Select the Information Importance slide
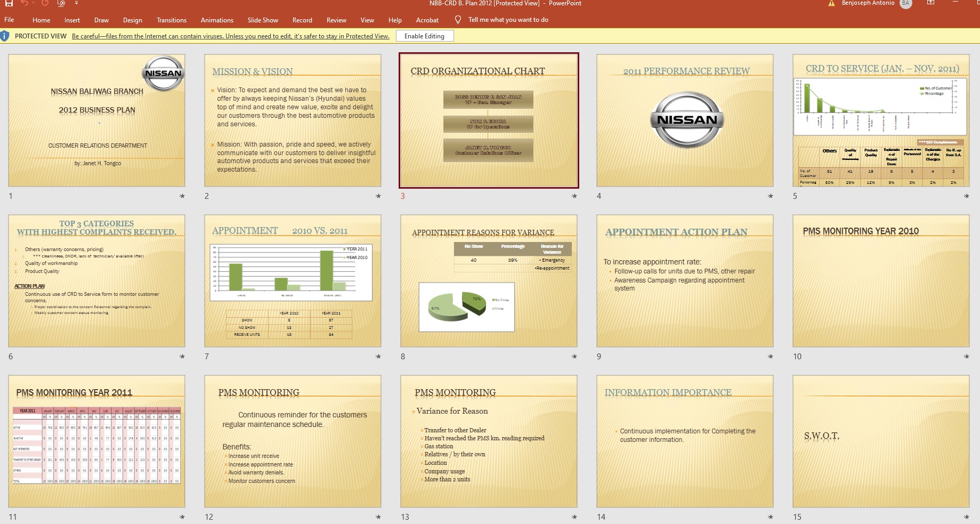Screen dimensions: 980x524 click(x=685, y=441)
